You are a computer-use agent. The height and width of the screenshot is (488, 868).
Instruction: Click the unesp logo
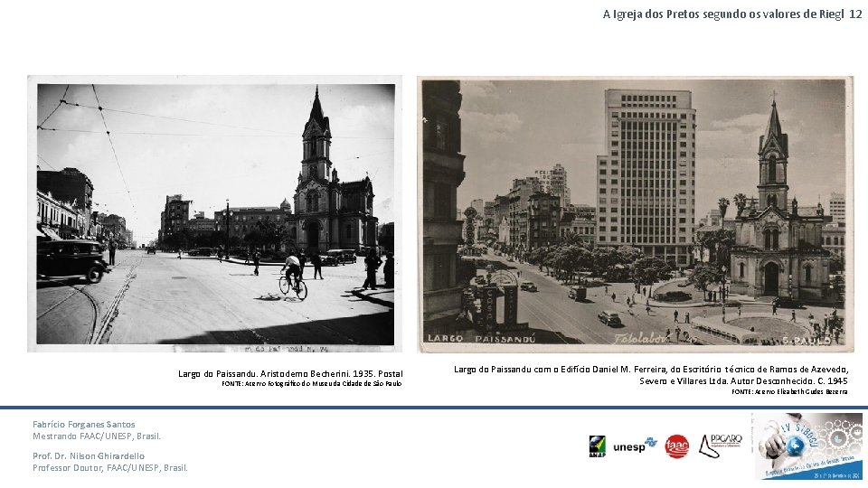click(635, 446)
